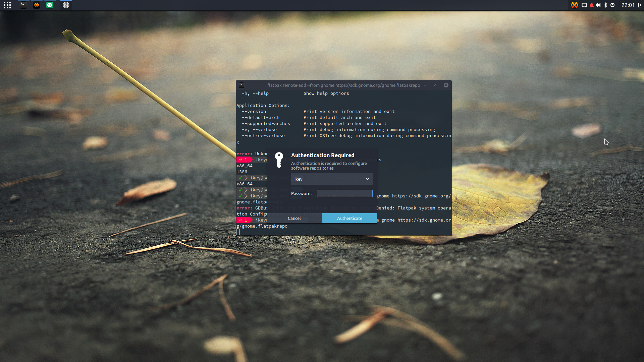The height and width of the screenshot is (362, 644).
Task: Minimize the flatpak terminal window
Action: point(425,85)
